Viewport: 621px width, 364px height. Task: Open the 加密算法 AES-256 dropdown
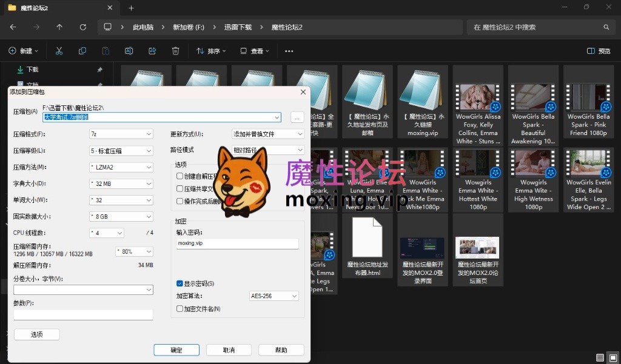(x=274, y=296)
